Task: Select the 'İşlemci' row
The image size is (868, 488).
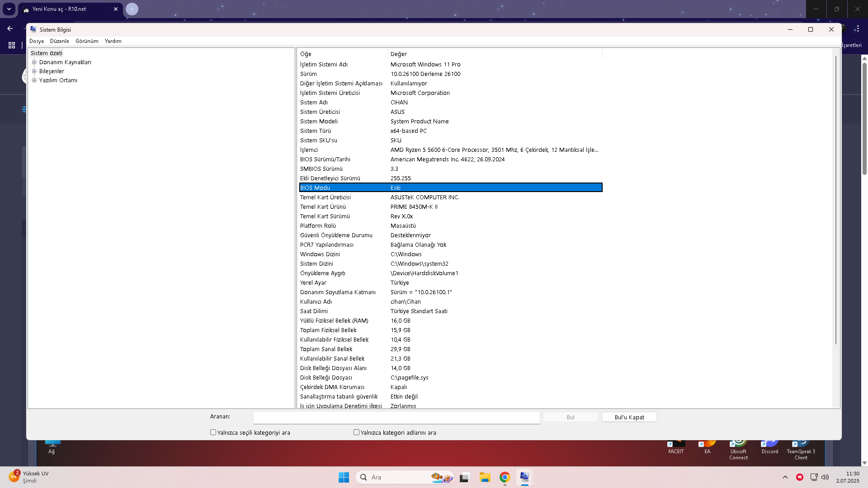Action: [x=451, y=150]
